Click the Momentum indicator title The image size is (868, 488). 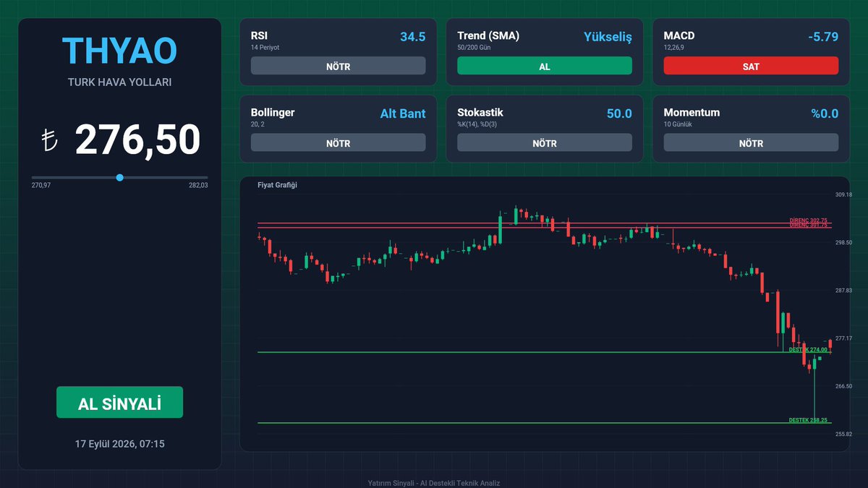tap(692, 113)
